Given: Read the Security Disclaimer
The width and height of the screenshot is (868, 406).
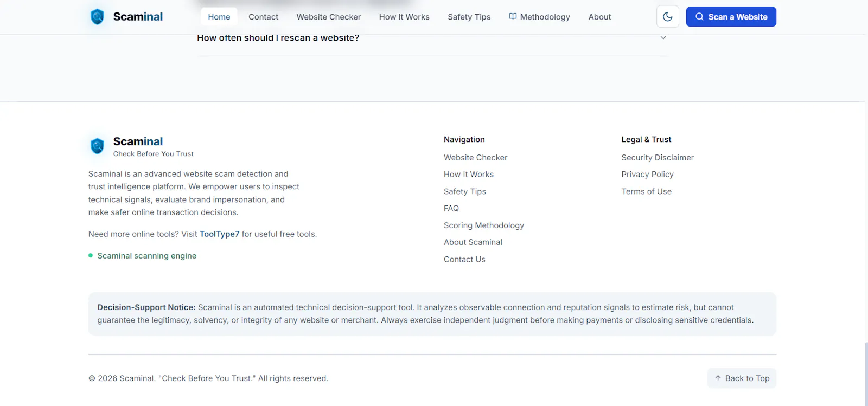Looking at the screenshot, I should 658,158.
